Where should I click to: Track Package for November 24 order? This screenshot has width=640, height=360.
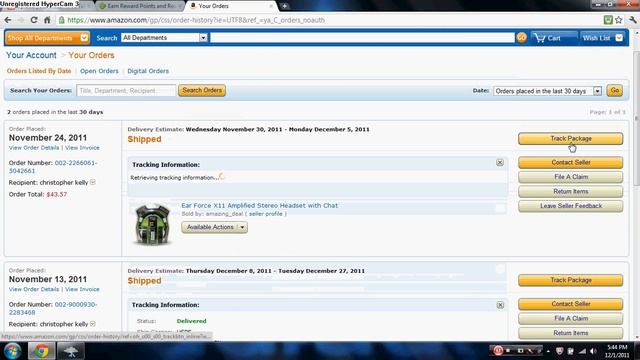(x=571, y=139)
